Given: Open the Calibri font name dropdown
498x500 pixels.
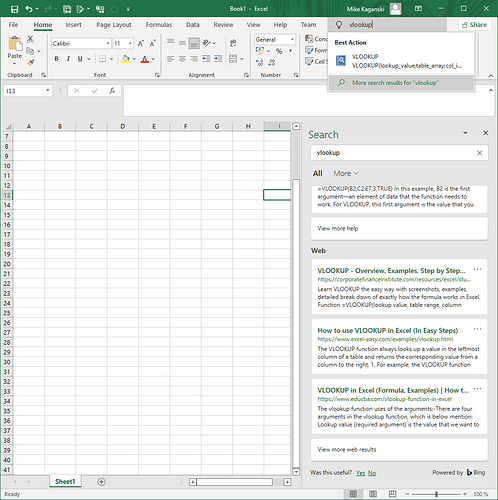Looking at the screenshot, I should [x=108, y=43].
